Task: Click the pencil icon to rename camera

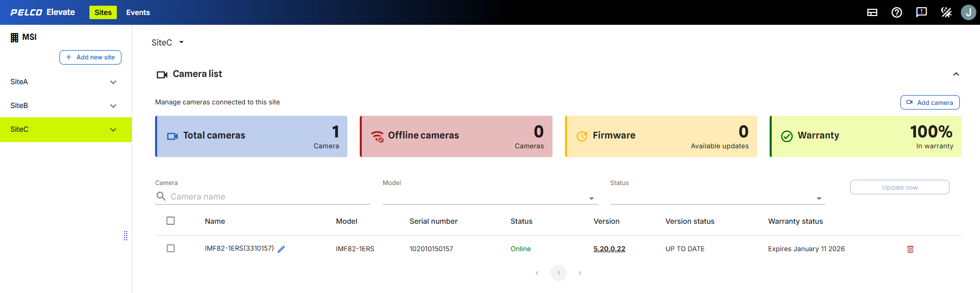Action: [281, 249]
